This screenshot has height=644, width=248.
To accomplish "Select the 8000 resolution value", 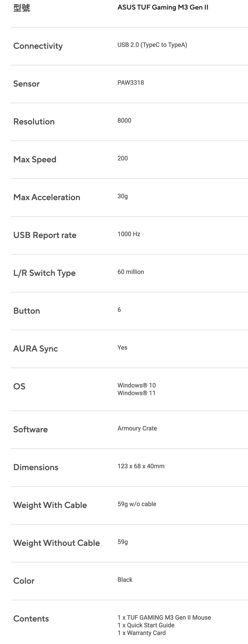I will pyautogui.click(x=124, y=120).
